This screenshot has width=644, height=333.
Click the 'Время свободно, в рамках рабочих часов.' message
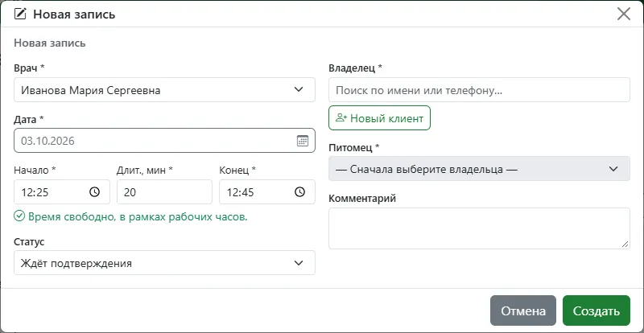pos(138,217)
